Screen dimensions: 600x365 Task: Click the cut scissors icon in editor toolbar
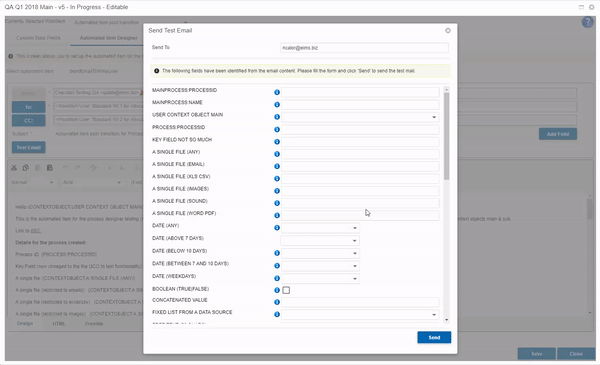[14, 168]
